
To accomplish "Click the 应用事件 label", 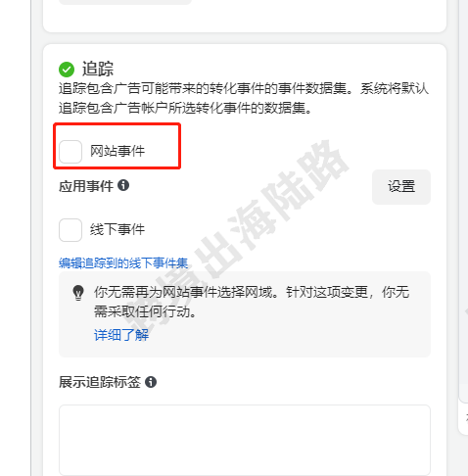I will point(86,186).
